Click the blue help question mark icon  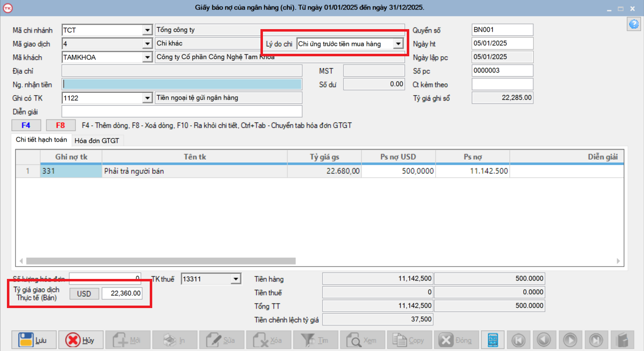point(633,24)
